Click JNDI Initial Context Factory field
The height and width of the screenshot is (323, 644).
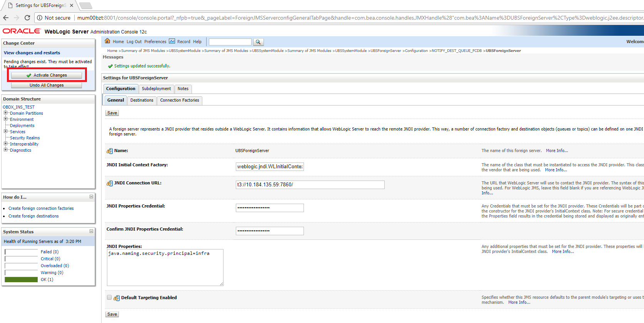coord(270,167)
